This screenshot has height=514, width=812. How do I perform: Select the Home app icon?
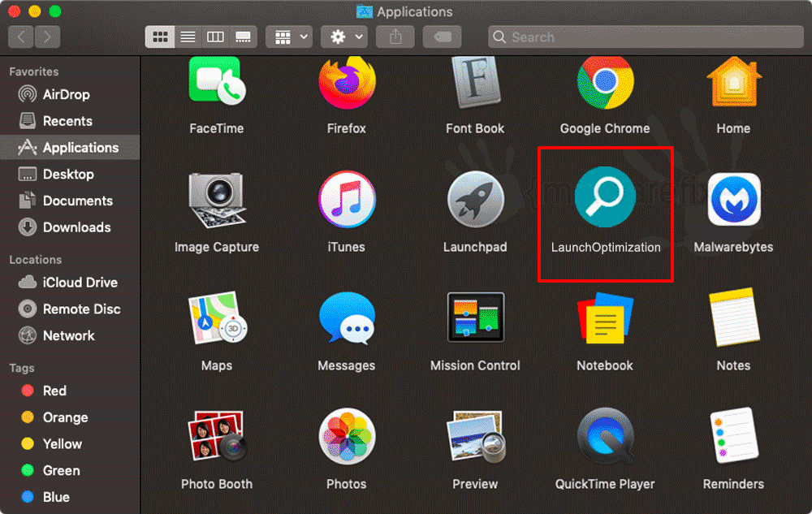[734, 82]
